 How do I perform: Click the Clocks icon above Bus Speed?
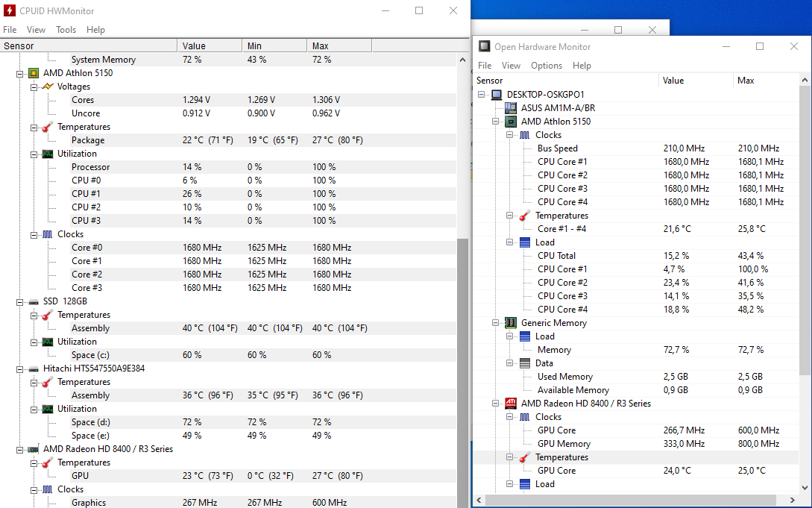click(525, 134)
